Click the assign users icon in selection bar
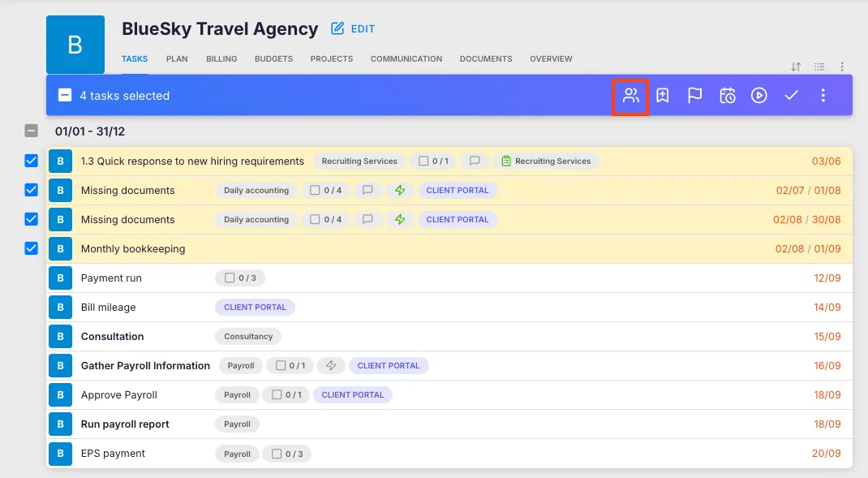868x478 pixels. tap(630, 96)
